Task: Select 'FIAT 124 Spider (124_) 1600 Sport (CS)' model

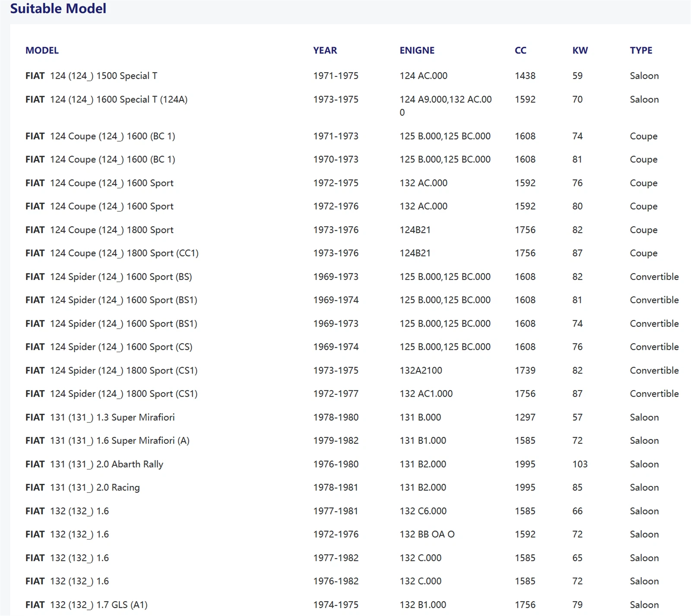Action: click(109, 347)
